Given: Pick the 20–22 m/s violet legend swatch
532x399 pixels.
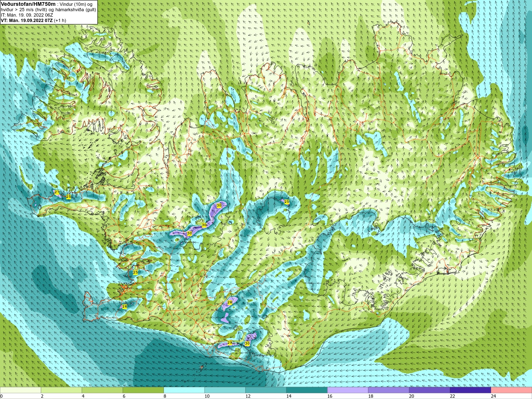Looking at the screenshot, I should pyautogui.click(x=430, y=390).
